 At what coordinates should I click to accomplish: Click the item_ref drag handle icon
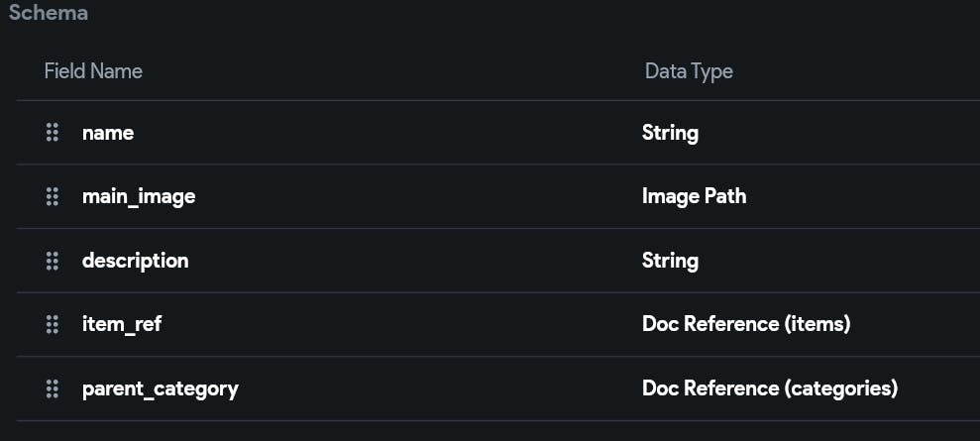click(53, 324)
